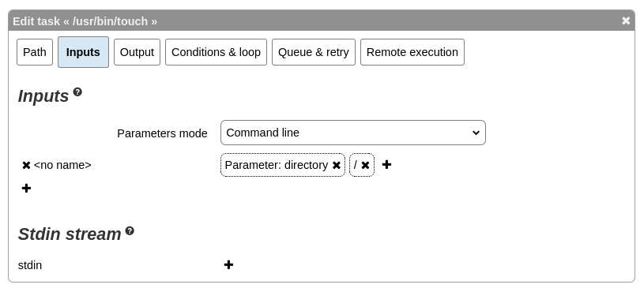Remove the <no name> input entry

(x=26, y=165)
